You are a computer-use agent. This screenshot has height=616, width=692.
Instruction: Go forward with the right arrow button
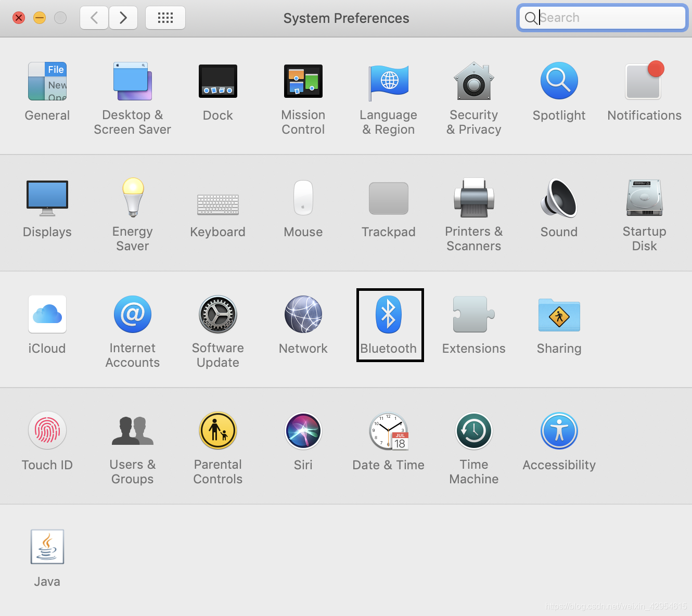click(123, 18)
